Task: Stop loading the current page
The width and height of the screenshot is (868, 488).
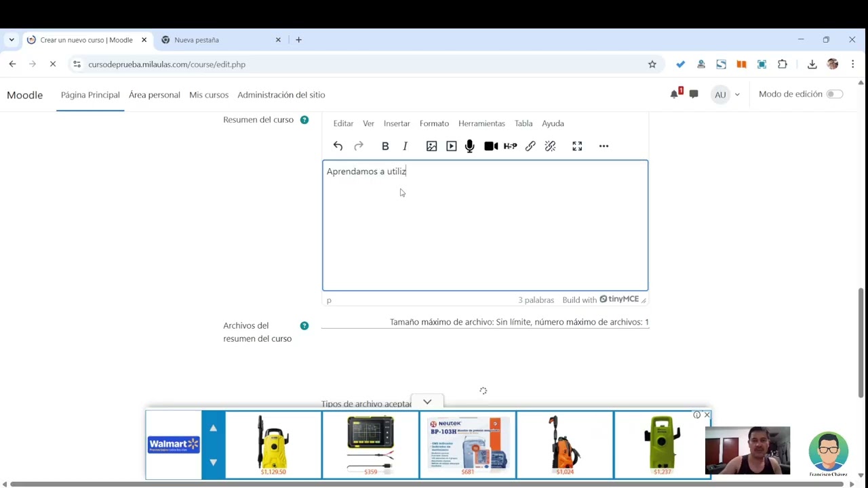Action: (x=53, y=64)
